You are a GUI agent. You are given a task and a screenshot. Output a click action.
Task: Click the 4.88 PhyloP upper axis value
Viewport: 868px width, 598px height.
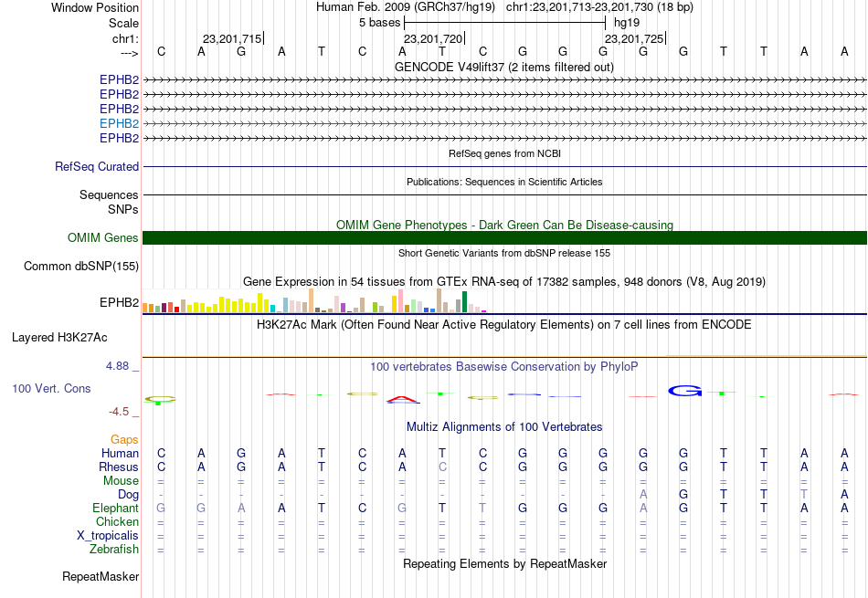117,366
